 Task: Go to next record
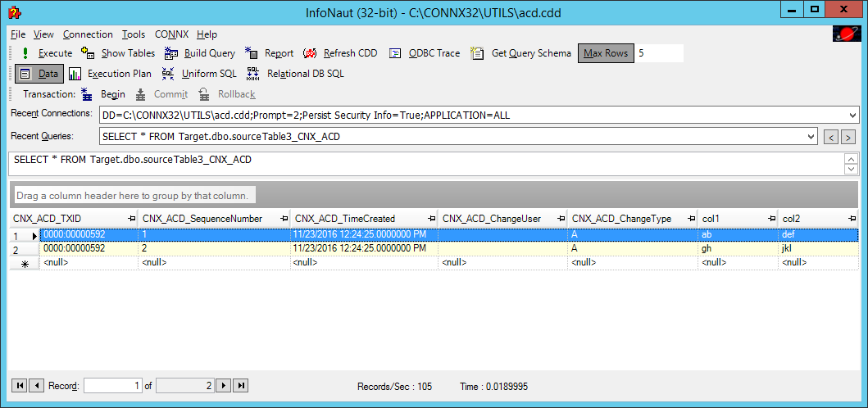point(224,385)
